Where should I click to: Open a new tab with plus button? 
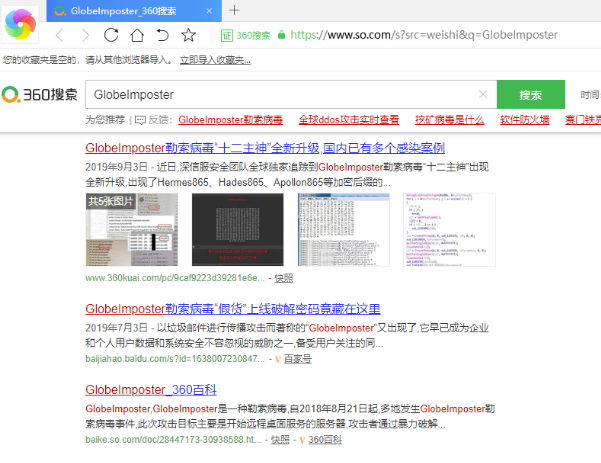coord(234,10)
